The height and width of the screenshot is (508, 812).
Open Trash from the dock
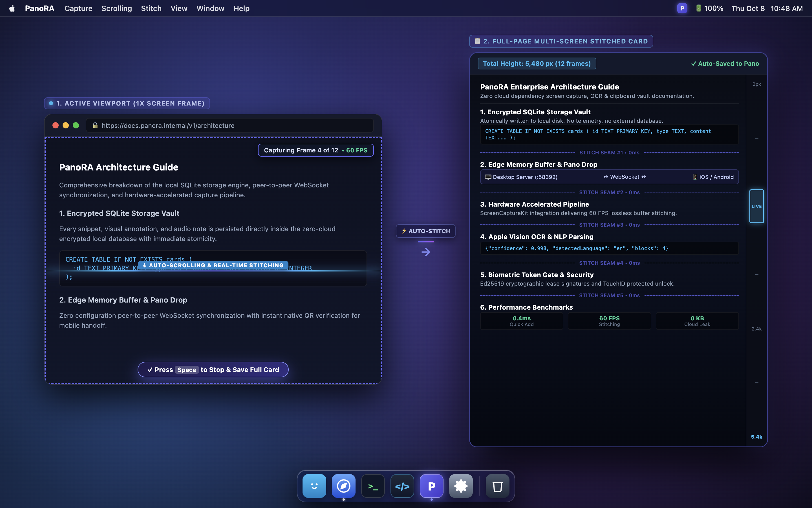pyautogui.click(x=497, y=486)
